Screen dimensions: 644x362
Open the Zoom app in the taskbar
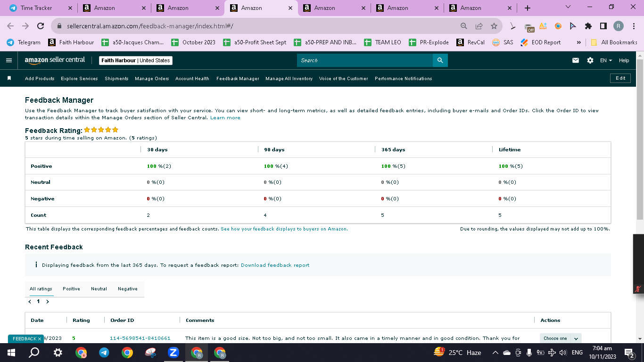coord(173,352)
